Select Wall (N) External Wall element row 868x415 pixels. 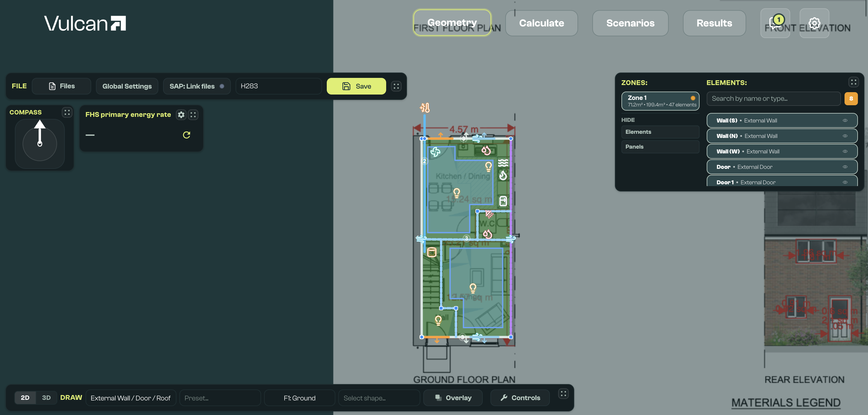tap(782, 136)
